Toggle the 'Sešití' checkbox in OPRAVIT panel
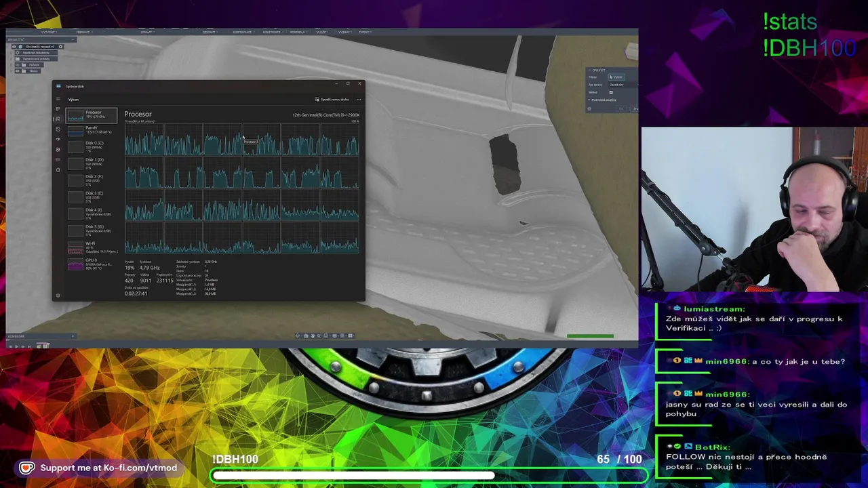This screenshot has height=488, width=868. (611, 92)
